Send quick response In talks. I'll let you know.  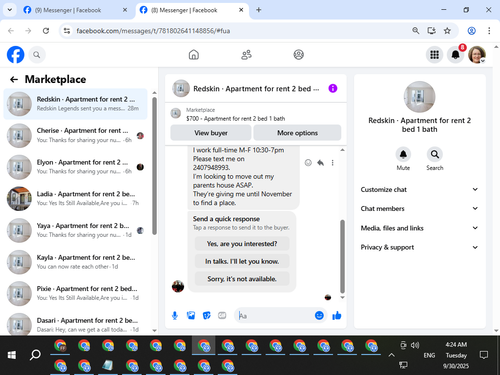242,261
